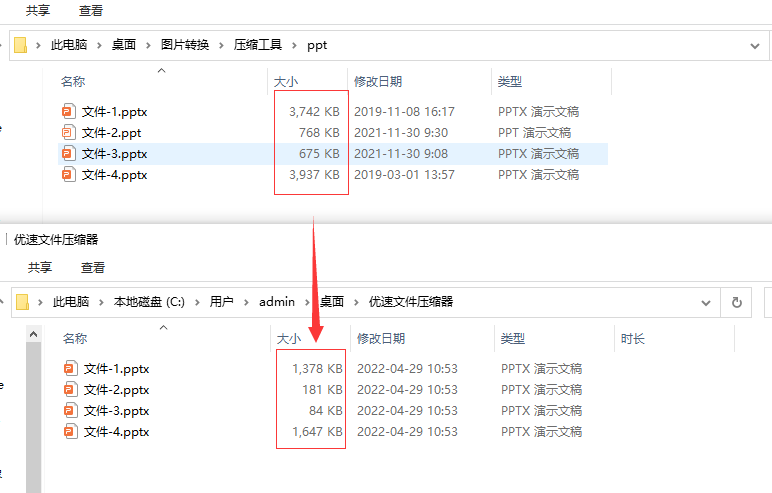This screenshot has width=772, height=493.
Task: Select 文件-1.pptx name in ppt folder
Action: tap(114, 112)
